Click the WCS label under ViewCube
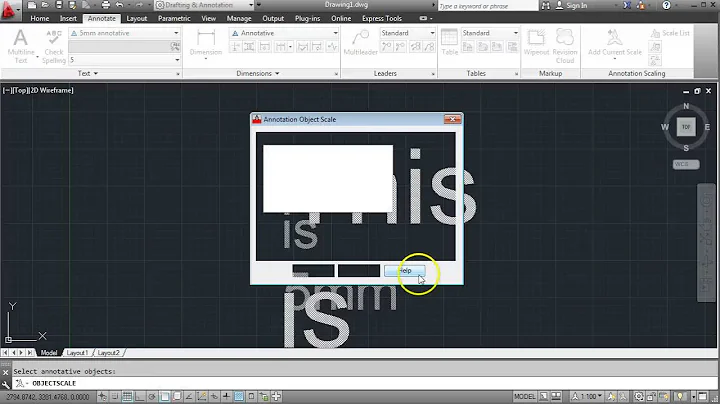The width and height of the screenshot is (720, 404). click(686, 164)
